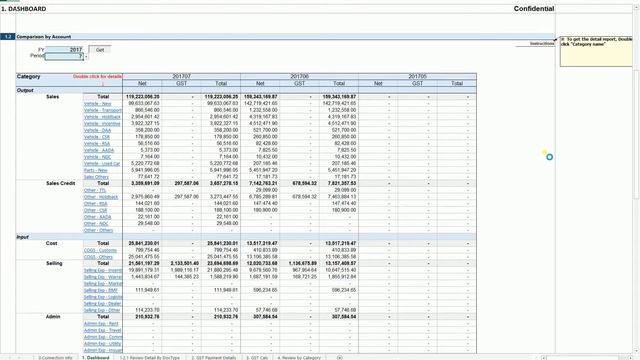Image resolution: width=640 pixels, height=360 pixels.
Task: Open the Other - Holdback link
Action: tap(101, 197)
